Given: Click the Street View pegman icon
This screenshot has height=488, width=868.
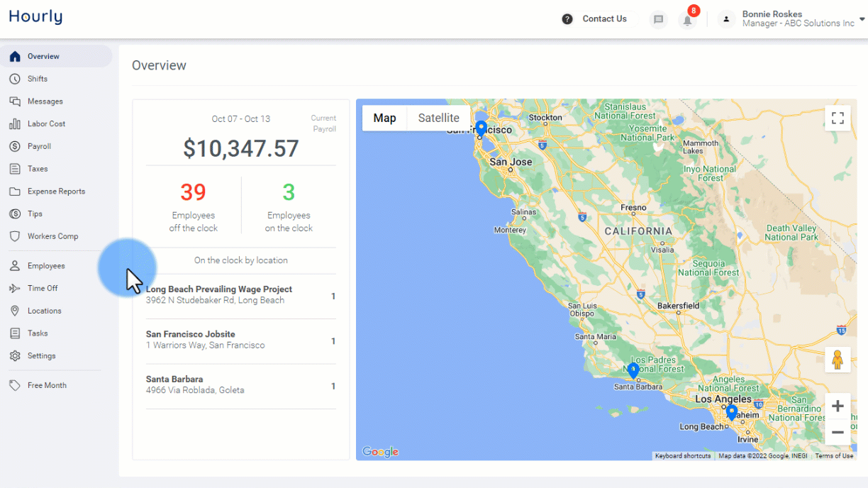Looking at the screenshot, I should coord(838,360).
